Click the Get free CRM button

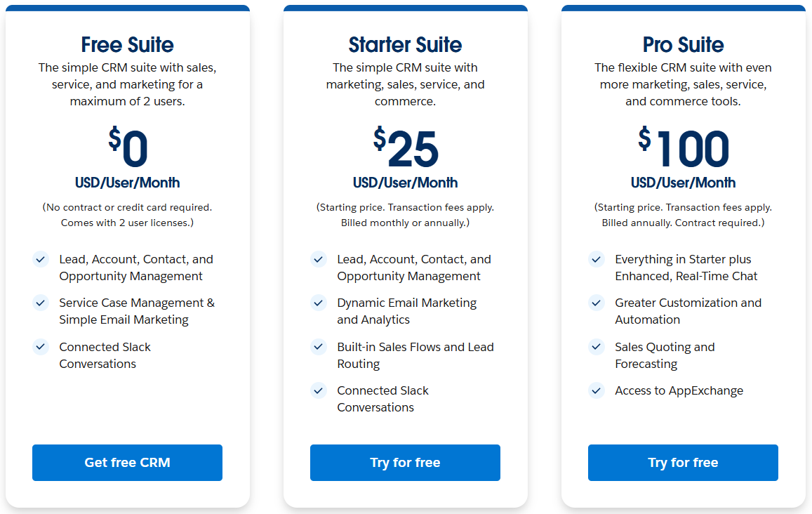[127, 463]
